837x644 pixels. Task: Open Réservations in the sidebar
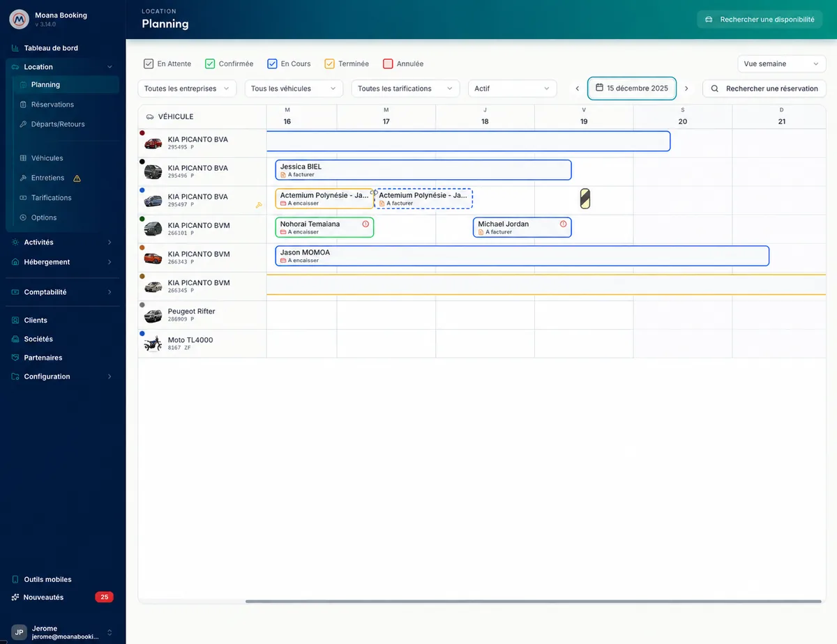(52, 105)
